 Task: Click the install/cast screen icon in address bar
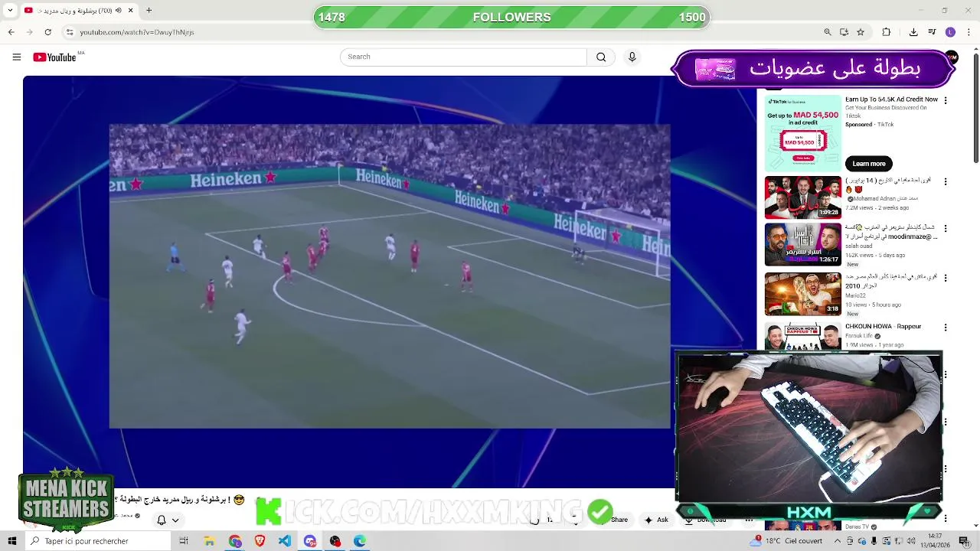tap(844, 32)
